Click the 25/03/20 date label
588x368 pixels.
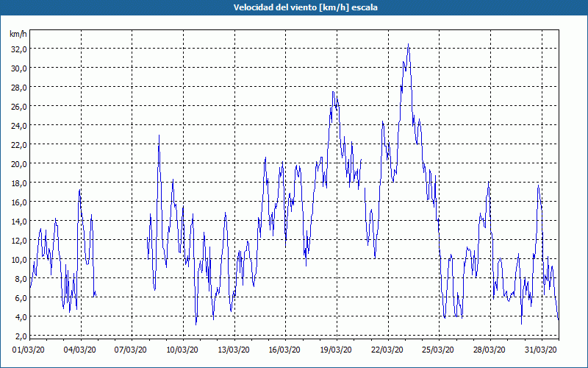(438, 350)
